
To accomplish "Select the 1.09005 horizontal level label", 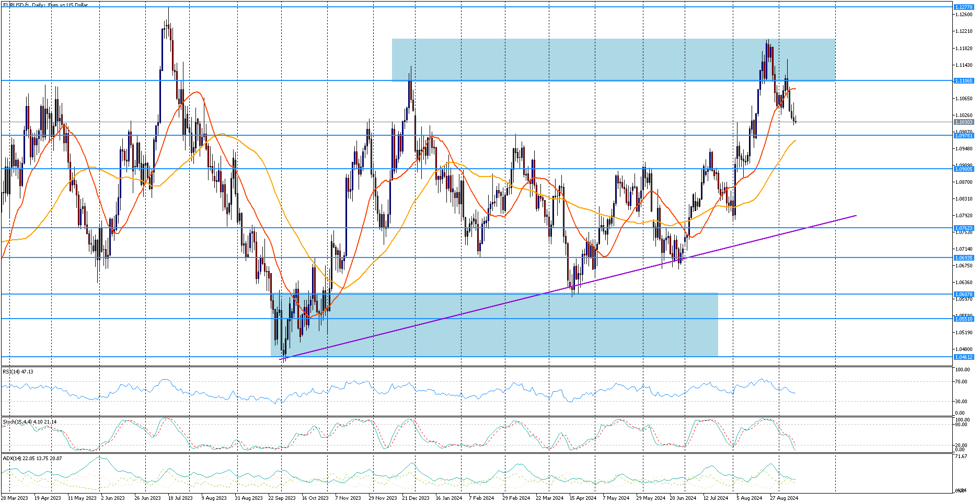I will pyautogui.click(x=963, y=169).
